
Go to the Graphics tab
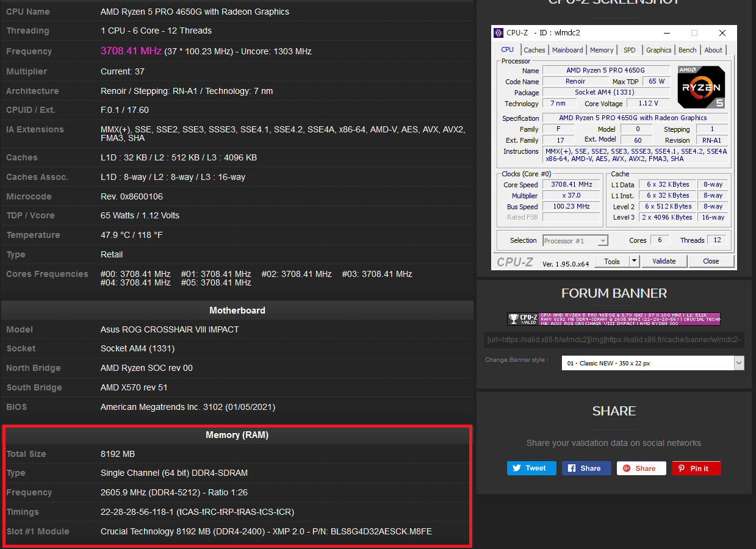click(x=658, y=50)
